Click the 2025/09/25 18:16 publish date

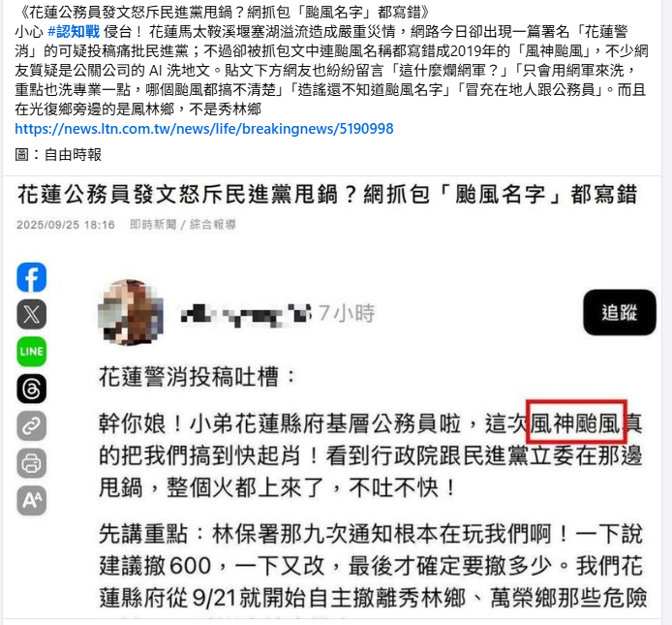tap(66, 225)
